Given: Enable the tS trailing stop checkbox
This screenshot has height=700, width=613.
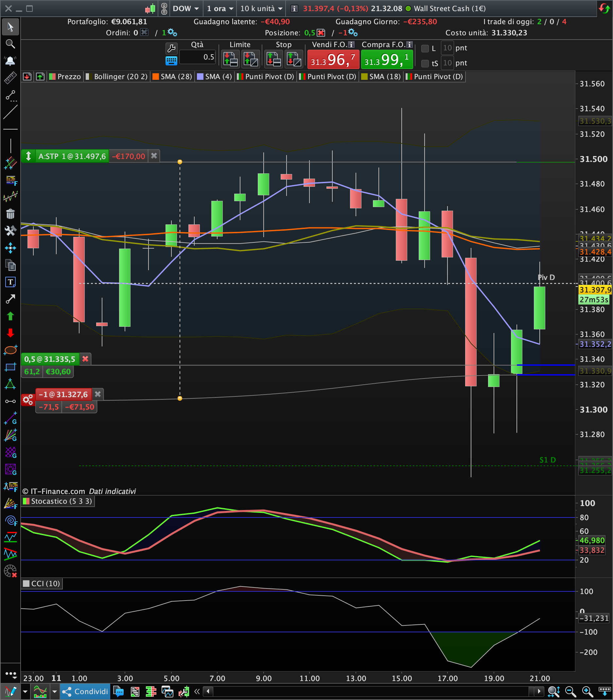Looking at the screenshot, I should point(425,63).
